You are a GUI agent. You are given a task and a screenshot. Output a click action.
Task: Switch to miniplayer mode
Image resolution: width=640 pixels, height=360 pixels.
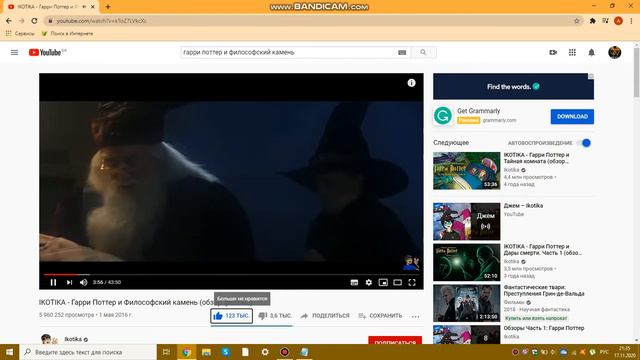coord(383,282)
